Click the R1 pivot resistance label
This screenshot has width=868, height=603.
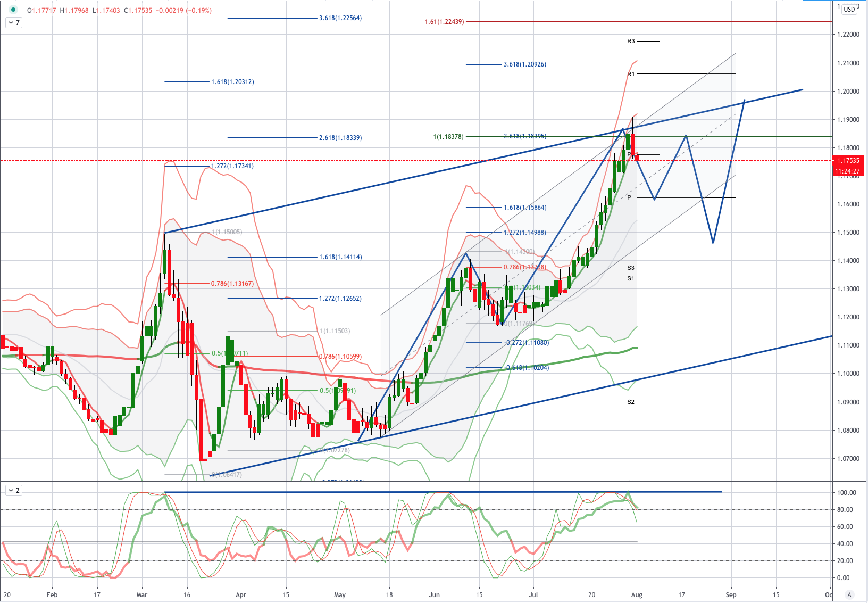[x=631, y=74]
